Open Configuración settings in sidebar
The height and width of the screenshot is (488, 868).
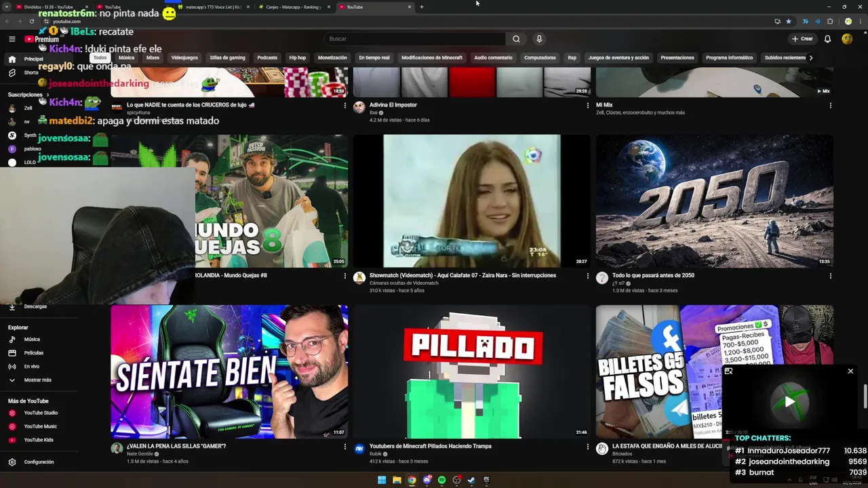[39, 462]
